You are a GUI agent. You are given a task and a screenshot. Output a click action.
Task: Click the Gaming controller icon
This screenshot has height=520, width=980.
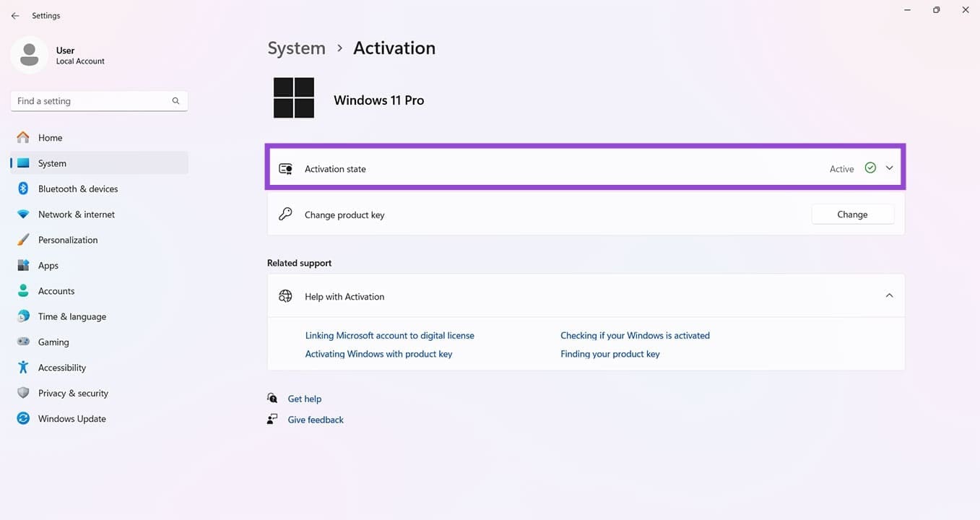click(x=23, y=342)
